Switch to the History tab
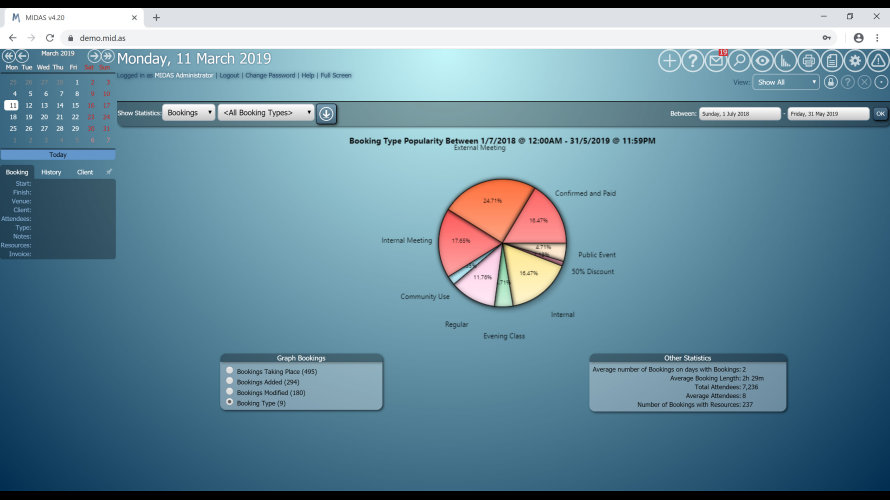The width and height of the screenshot is (890, 500). tap(51, 172)
